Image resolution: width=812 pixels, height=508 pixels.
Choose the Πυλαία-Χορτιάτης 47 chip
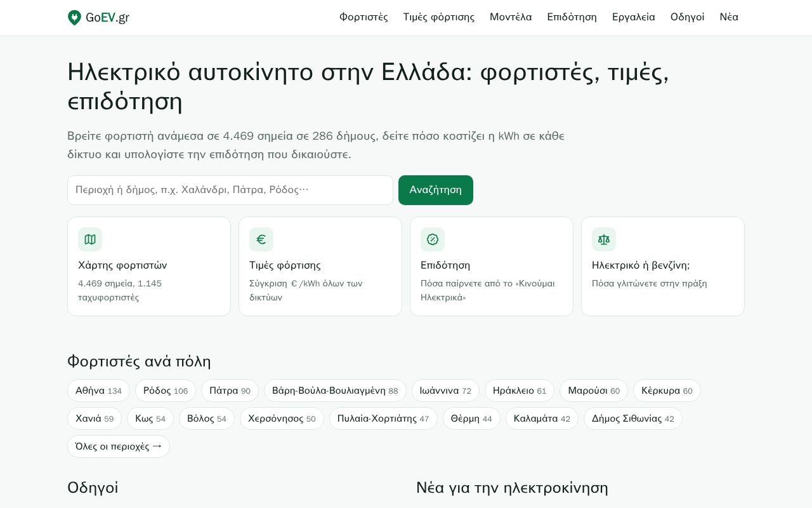click(383, 418)
